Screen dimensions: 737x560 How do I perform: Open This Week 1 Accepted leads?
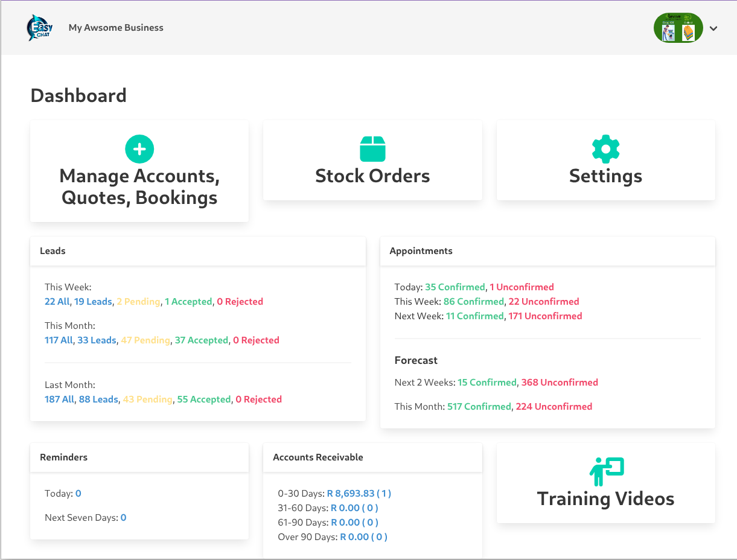(188, 302)
